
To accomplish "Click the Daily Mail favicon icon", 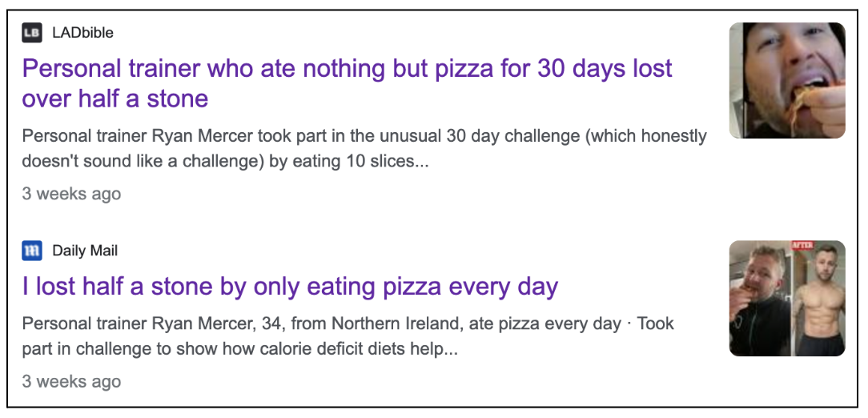I will pos(32,251).
